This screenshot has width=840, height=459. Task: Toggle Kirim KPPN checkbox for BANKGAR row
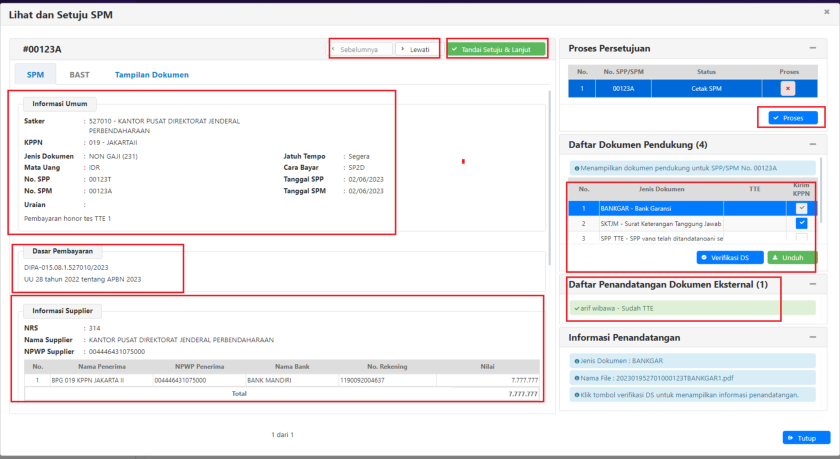click(801, 208)
